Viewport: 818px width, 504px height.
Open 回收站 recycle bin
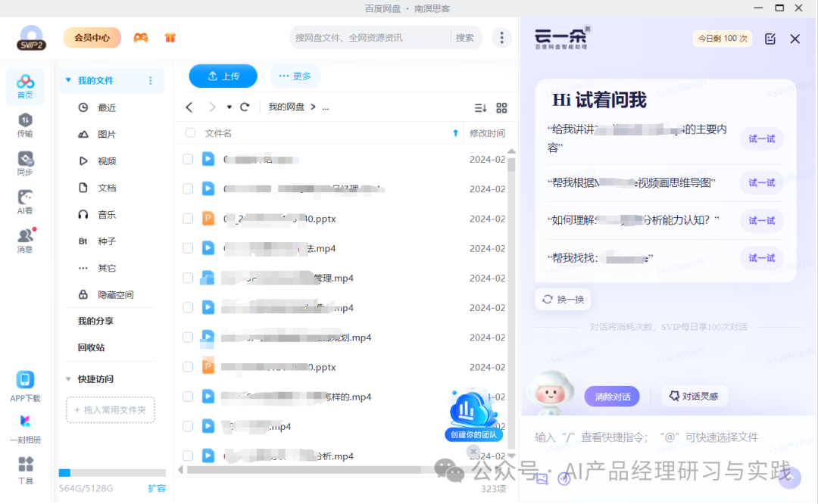[x=92, y=347]
